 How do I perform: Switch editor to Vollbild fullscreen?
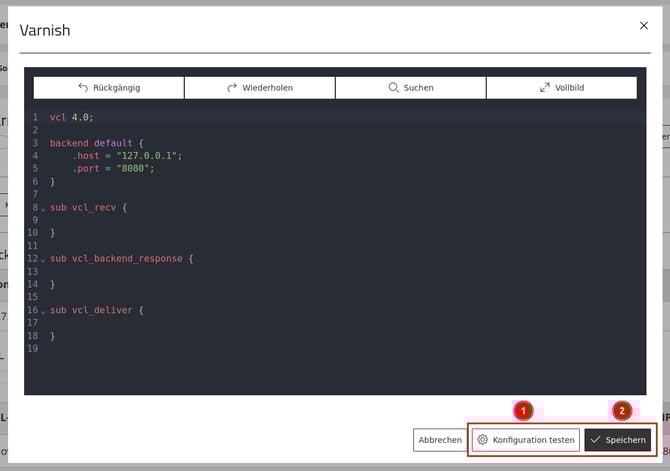561,88
